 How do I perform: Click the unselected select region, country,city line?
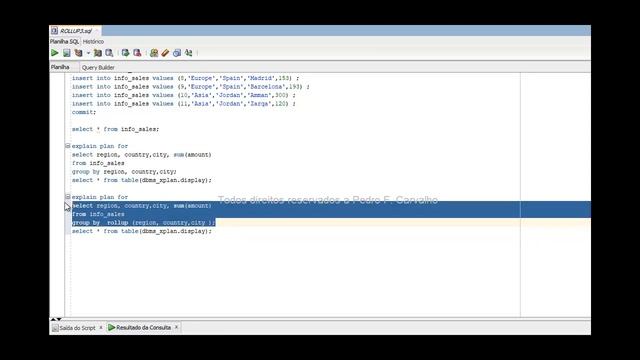142,155
